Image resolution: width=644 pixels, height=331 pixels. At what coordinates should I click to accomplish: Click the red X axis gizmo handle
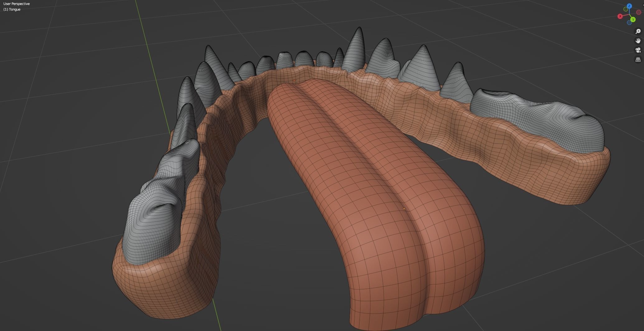620,16
